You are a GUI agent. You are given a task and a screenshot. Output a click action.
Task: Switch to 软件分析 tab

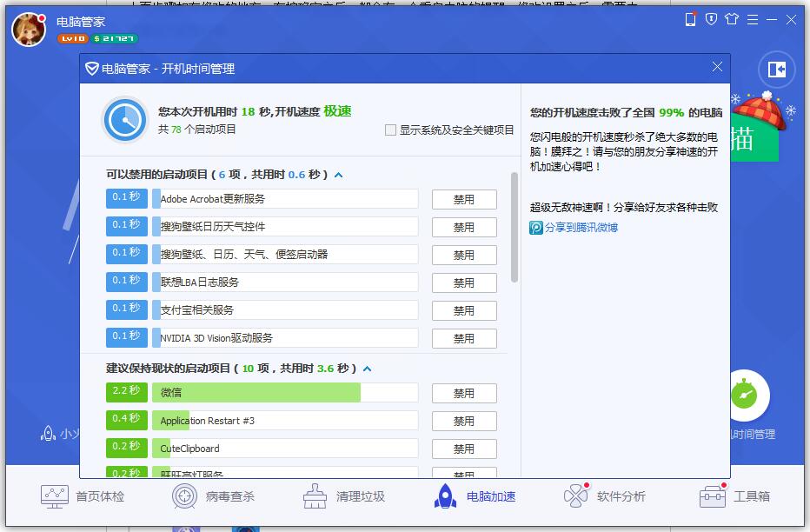point(604,496)
